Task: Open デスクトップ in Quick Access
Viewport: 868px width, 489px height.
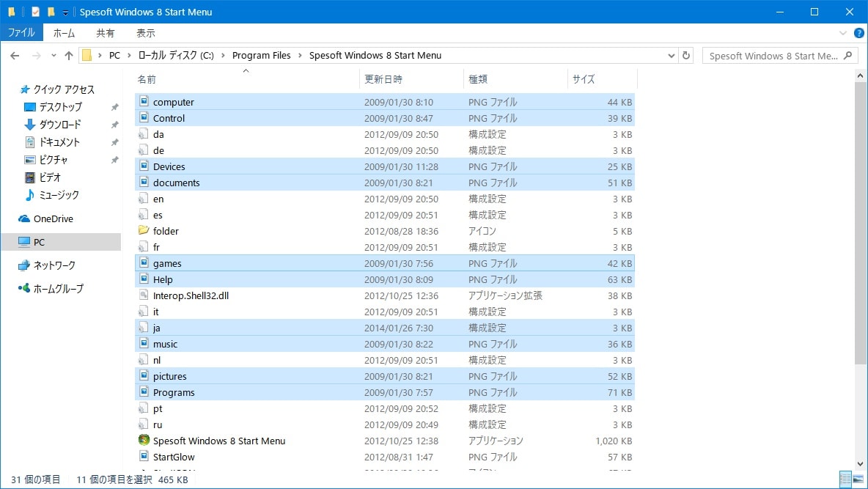Action: [53, 107]
